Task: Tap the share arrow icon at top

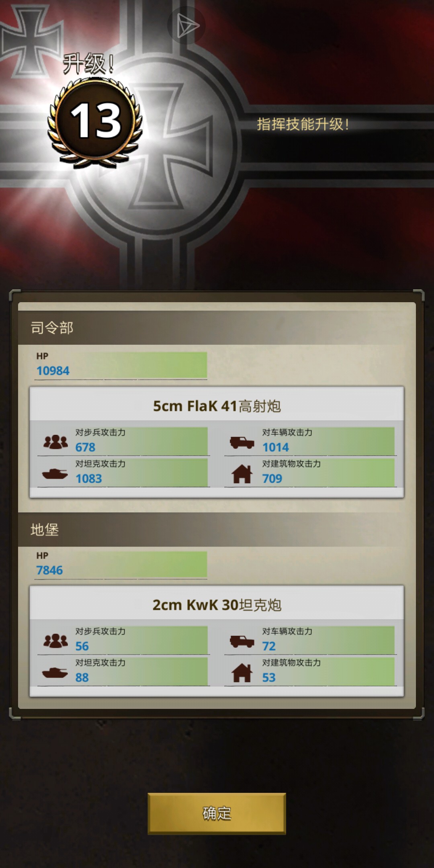Action: [186, 25]
